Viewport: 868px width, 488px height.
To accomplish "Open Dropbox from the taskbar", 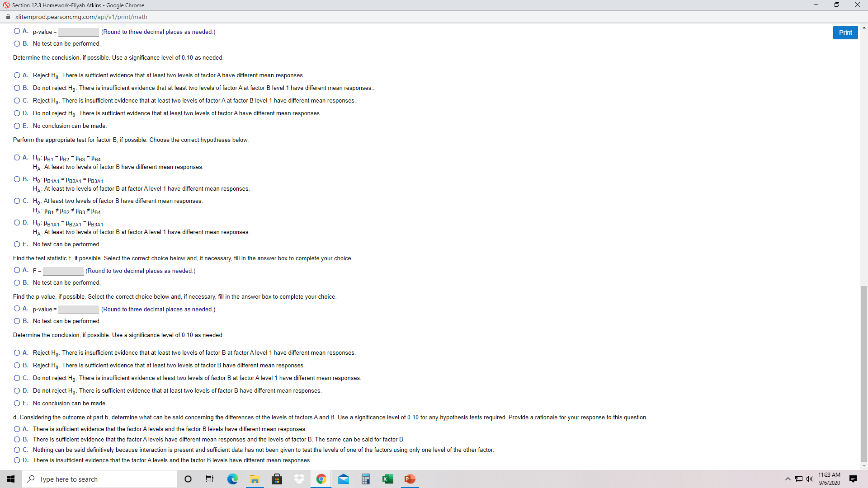I will [x=299, y=479].
